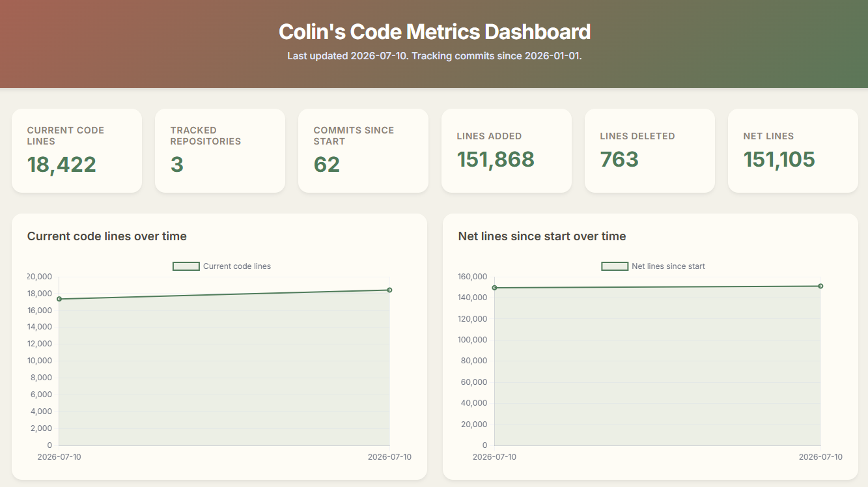Screen dimensions: 868x487
Task: Click the left 2026-07-10 label under Current code lines chart
Action: coord(59,457)
